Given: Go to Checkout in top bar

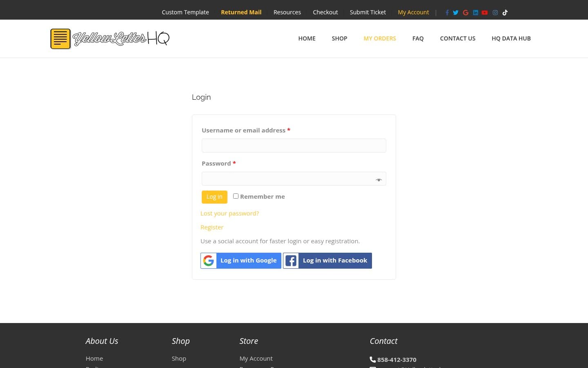Looking at the screenshot, I should [325, 12].
